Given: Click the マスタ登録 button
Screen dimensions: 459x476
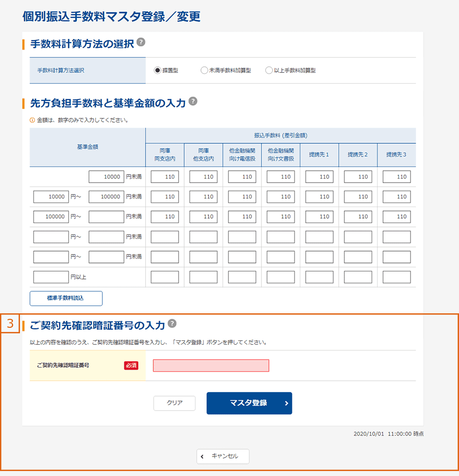Looking at the screenshot, I should point(249,403).
